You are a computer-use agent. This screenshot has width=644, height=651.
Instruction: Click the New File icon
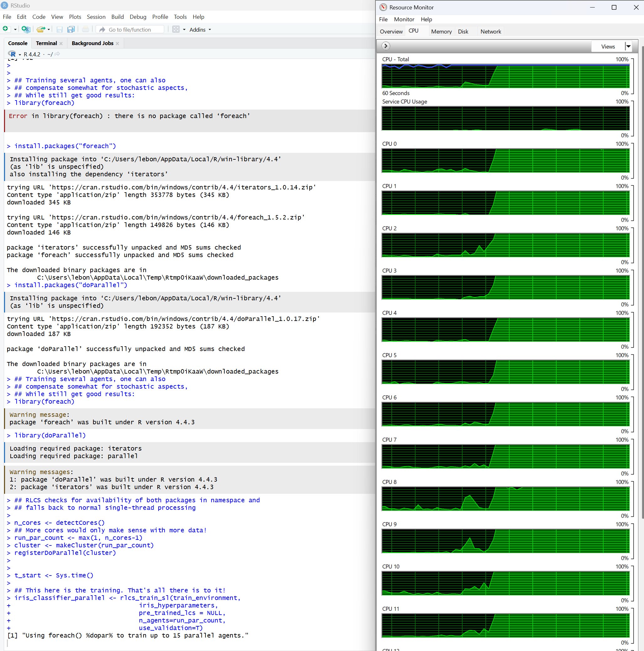tap(5, 29)
